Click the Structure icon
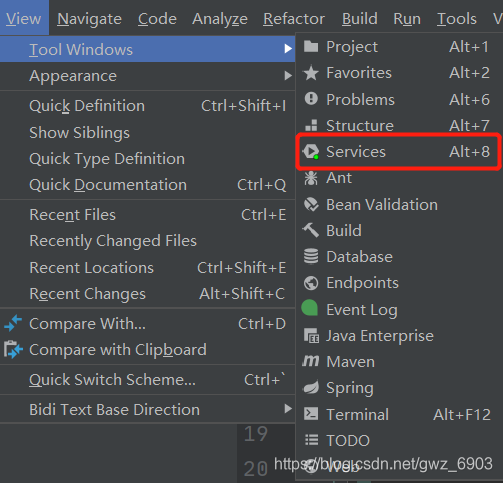 pos(311,125)
